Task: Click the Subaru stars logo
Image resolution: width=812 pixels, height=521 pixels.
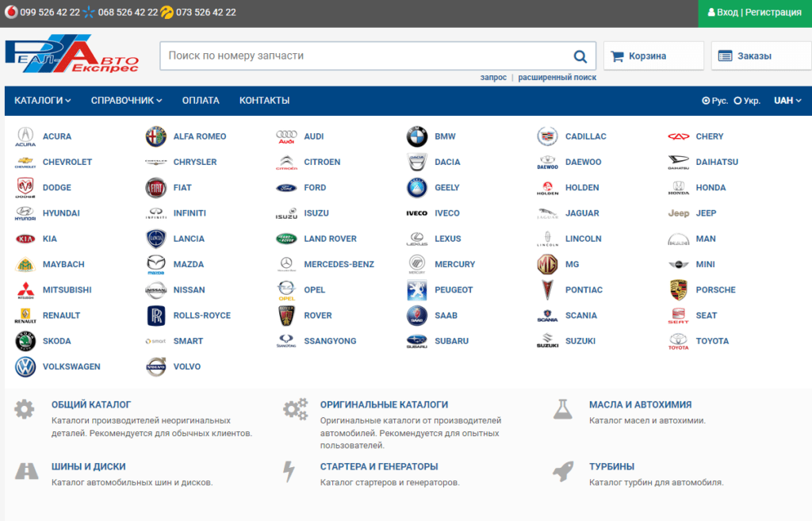Action: (x=417, y=341)
